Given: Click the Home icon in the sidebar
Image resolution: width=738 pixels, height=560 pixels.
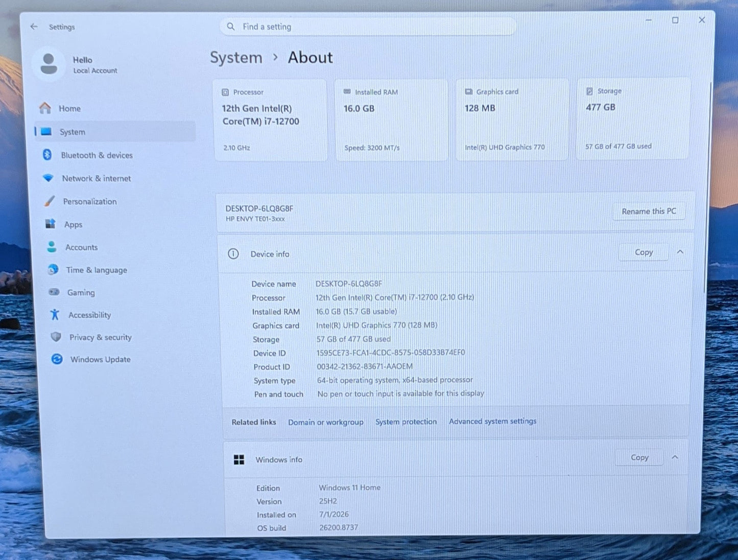Looking at the screenshot, I should 45,108.
